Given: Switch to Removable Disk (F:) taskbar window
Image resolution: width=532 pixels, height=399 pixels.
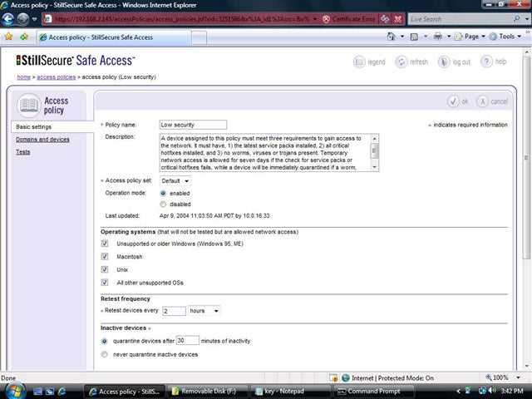Looking at the screenshot, I should click(207, 392).
